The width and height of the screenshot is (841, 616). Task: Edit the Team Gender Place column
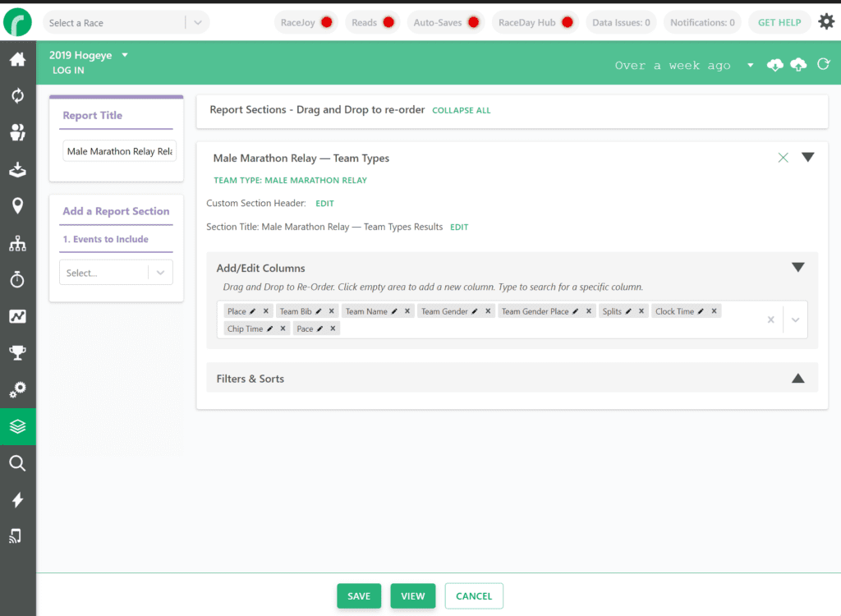[x=576, y=311]
